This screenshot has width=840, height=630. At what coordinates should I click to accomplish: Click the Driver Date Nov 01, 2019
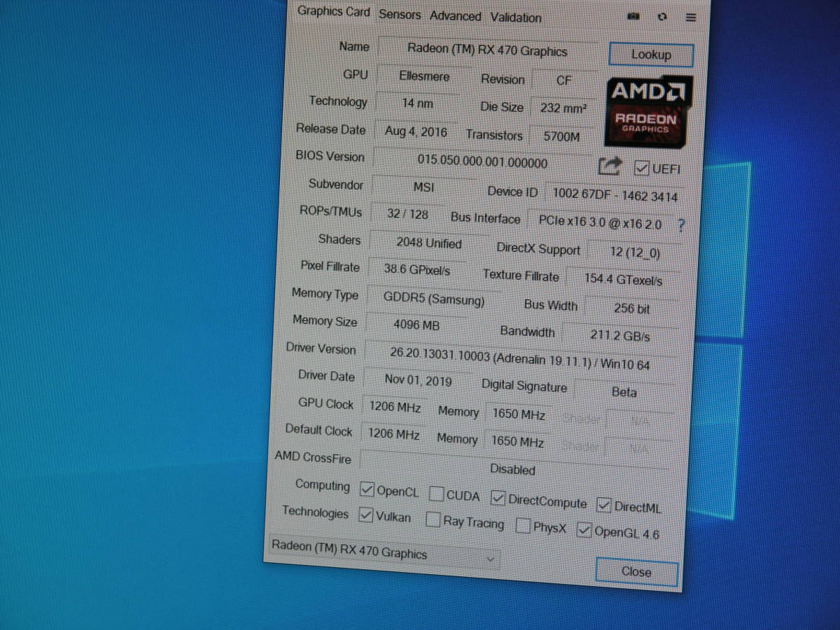[418, 380]
